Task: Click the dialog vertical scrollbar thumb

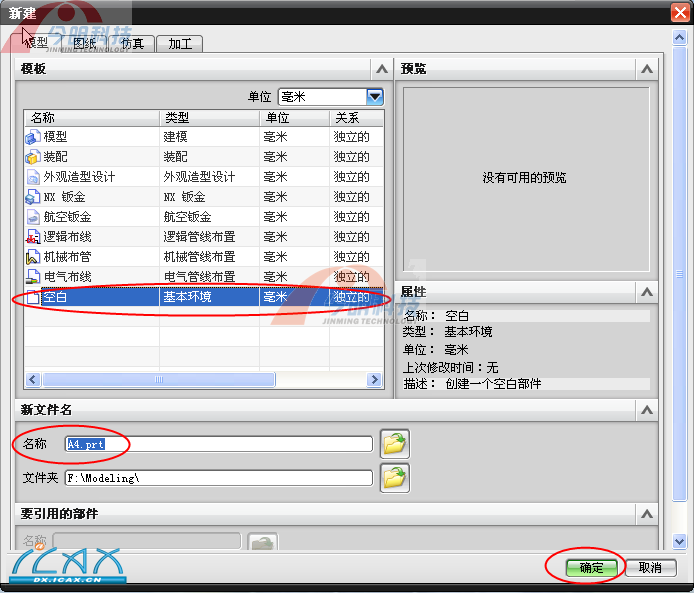Action: (x=679, y=274)
